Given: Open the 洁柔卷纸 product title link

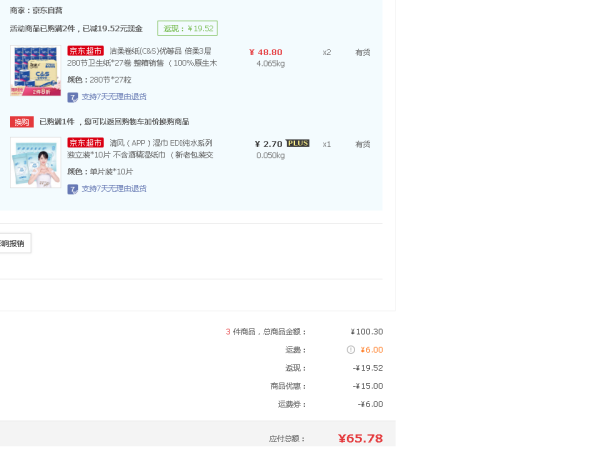Looking at the screenshot, I should [142, 57].
